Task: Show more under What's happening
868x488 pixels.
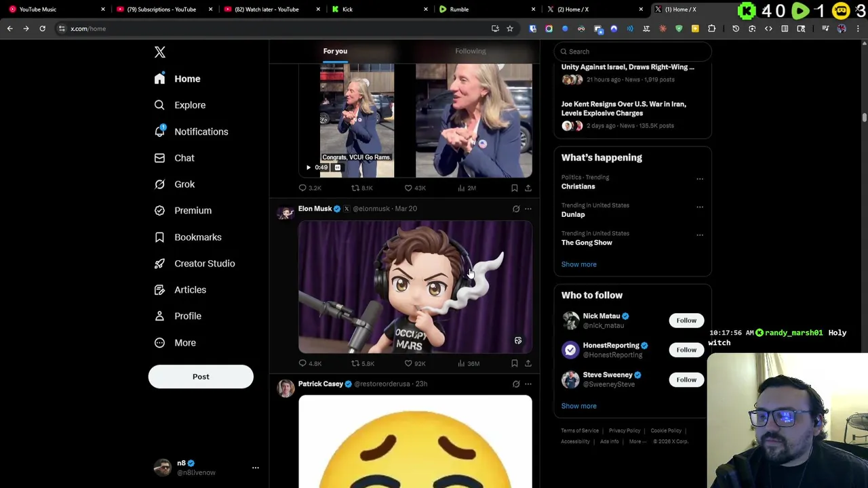Action: coord(579,264)
